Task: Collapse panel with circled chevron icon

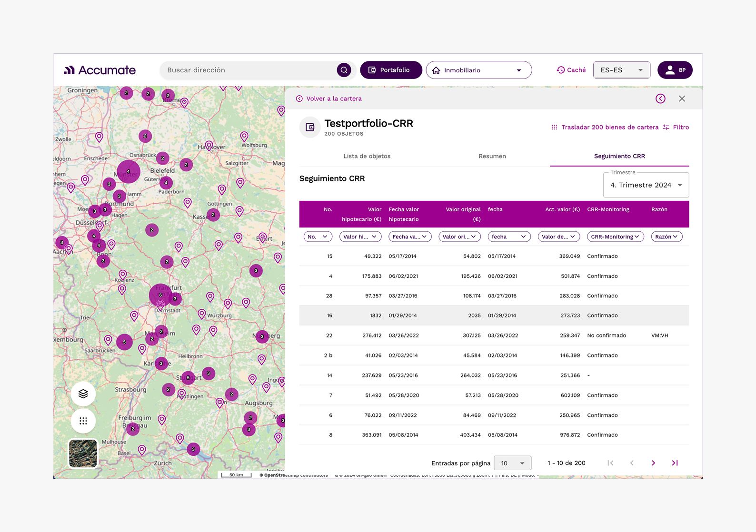Action: [660, 99]
